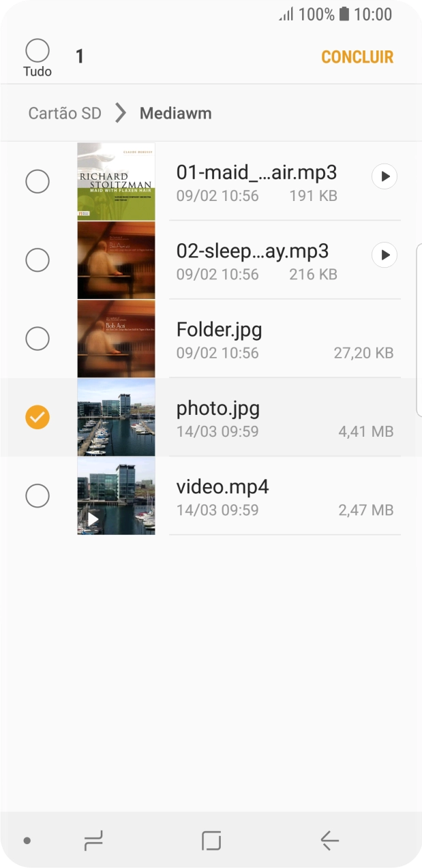Tap the Android back navigation icon
Image resolution: width=422 pixels, height=868 pixels.
329,841
